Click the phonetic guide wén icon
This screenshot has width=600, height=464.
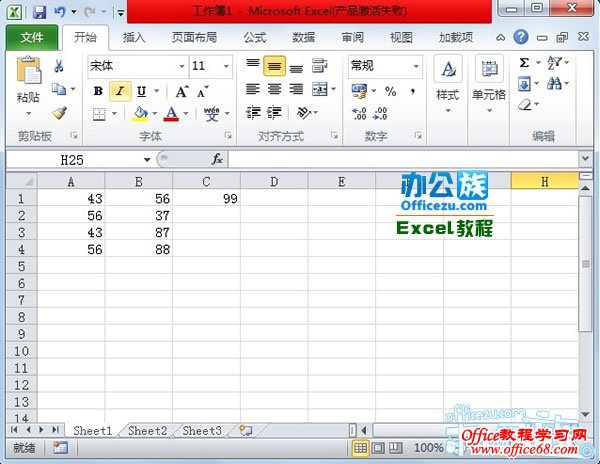pyautogui.click(x=212, y=114)
